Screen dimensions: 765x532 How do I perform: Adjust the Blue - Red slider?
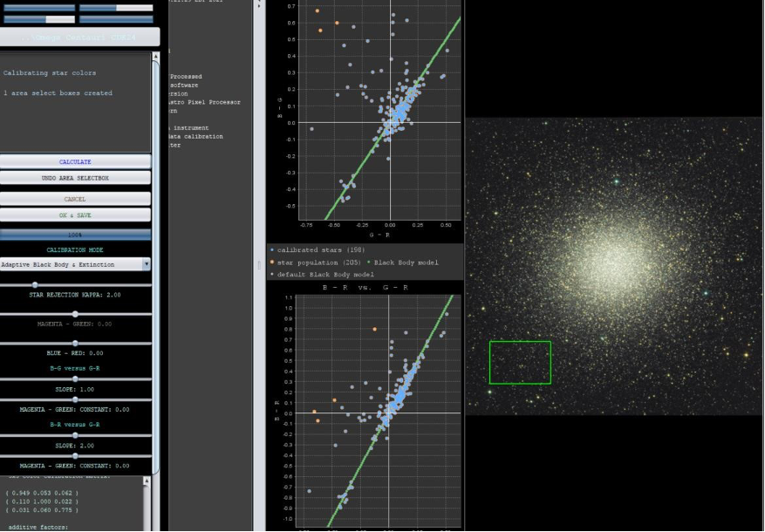pos(75,344)
